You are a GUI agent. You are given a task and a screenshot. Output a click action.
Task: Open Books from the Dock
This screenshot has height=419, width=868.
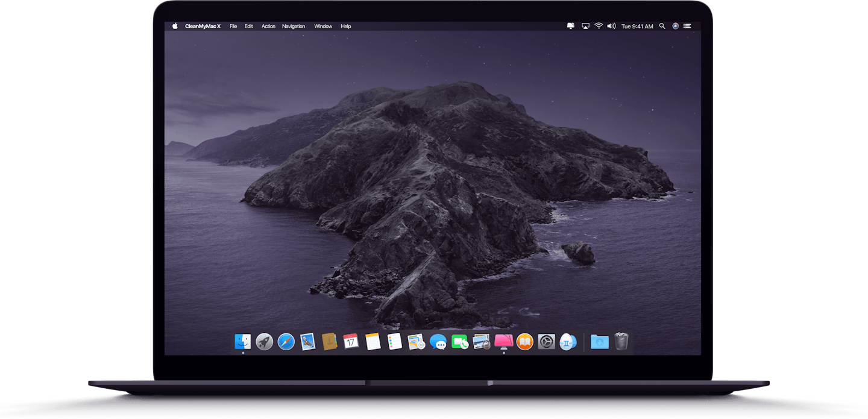tap(525, 342)
